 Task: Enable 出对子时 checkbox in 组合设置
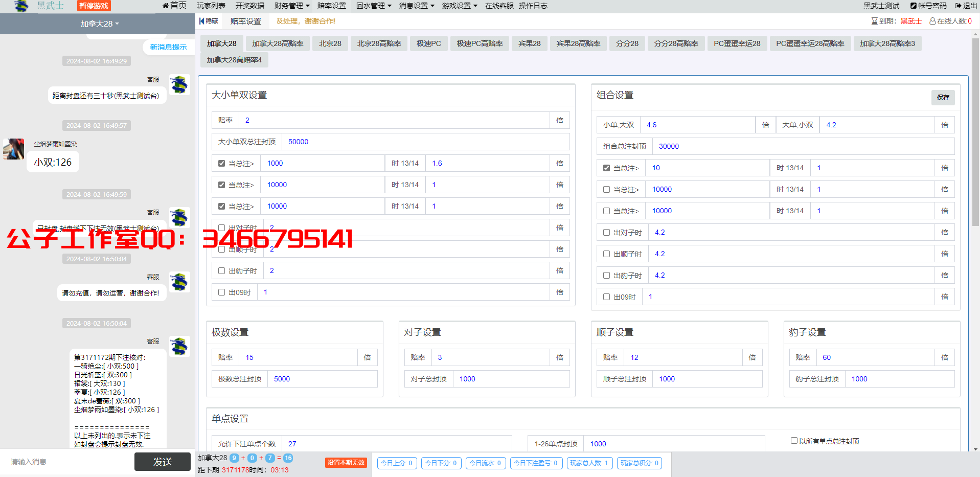tap(606, 233)
